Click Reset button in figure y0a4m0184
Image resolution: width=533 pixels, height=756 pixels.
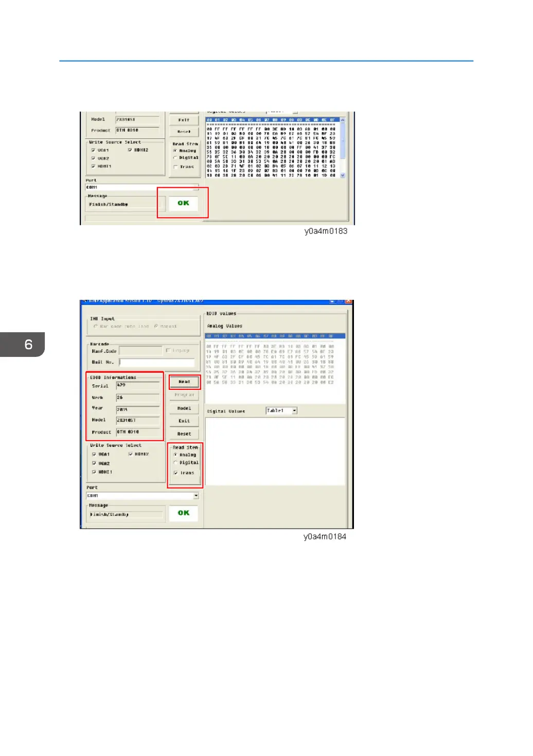click(184, 434)
